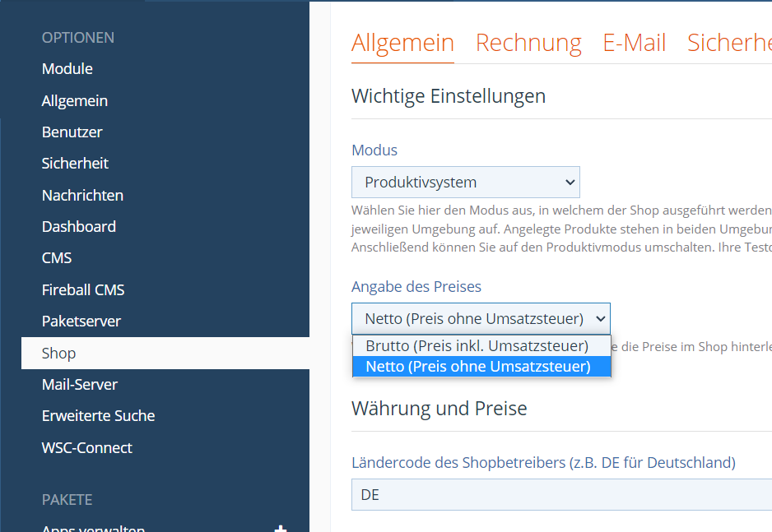The height and width of the screenshot is (532, 772).
Task: Choose the highlighted Netto option in the list
Action: [478, 367]
